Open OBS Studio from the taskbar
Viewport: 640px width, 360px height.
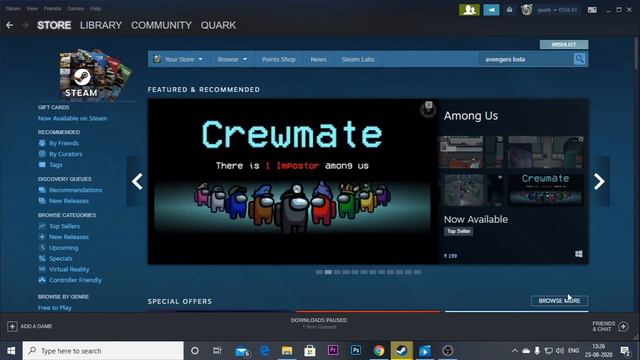[448, 350]
